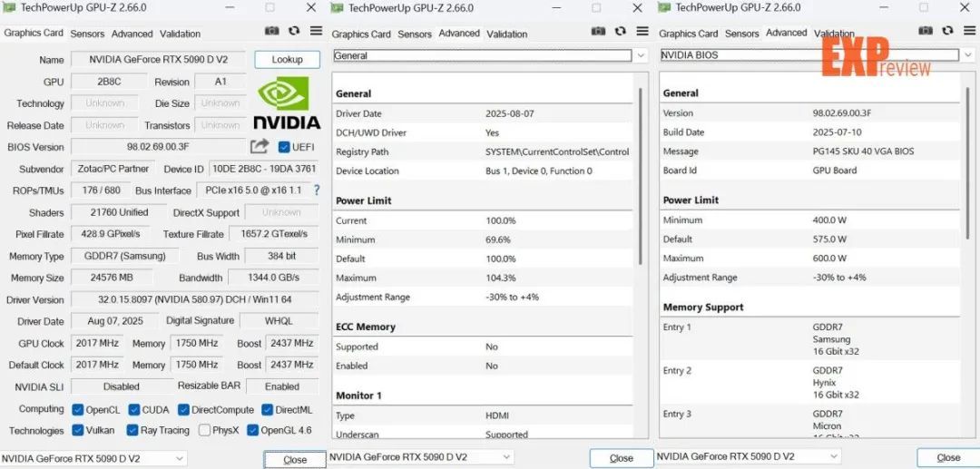Screen dimensions: 980x469
Task: Click GPU-Z app icon in right title bar
Action: point(664,7)
